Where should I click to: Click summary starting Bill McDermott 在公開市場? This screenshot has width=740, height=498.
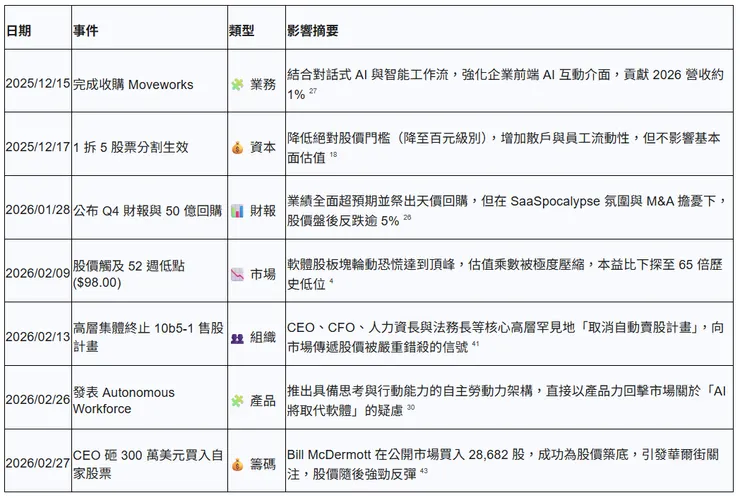(x=503, y=464)
